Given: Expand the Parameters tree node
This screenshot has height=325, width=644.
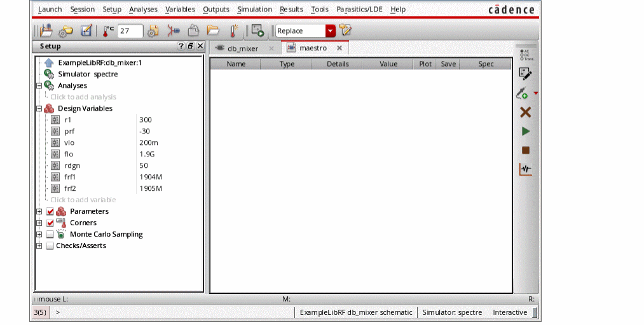Looking at the screenshot, I should coord(39,211).
